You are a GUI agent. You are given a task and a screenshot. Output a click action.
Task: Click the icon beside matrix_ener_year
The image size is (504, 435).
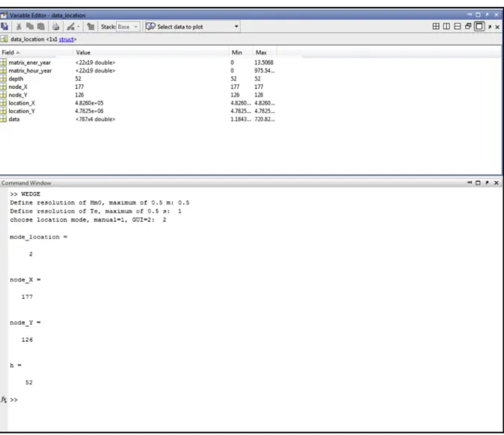pos(3,62)
